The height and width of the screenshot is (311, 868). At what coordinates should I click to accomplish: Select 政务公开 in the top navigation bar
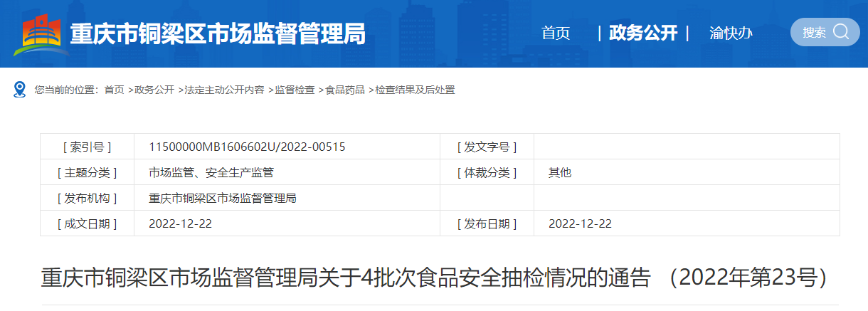[x=643, y=33]
